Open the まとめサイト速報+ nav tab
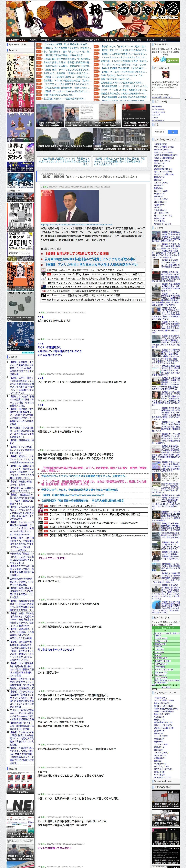The height and width of the screenshot is (868, 186). (133, 40)
